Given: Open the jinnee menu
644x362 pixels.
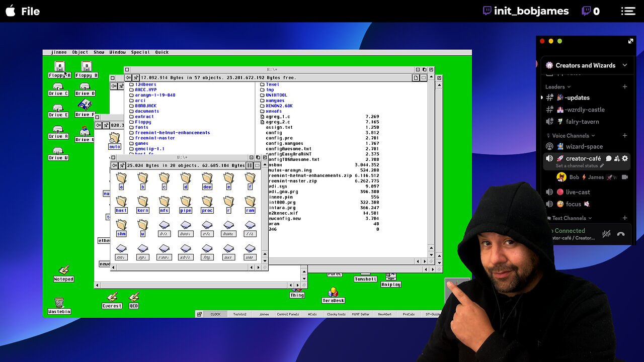Looking at the screenshot, I should point(58,52).
